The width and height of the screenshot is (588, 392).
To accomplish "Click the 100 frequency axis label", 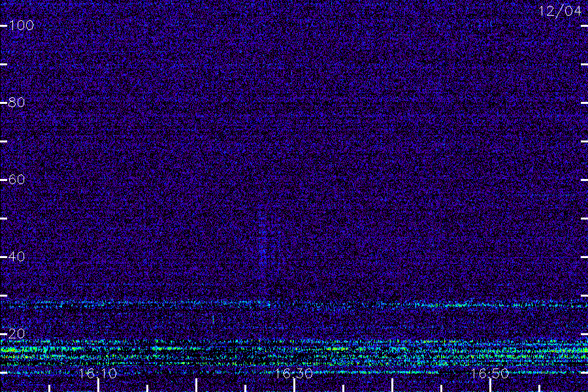I will point(21,25).
